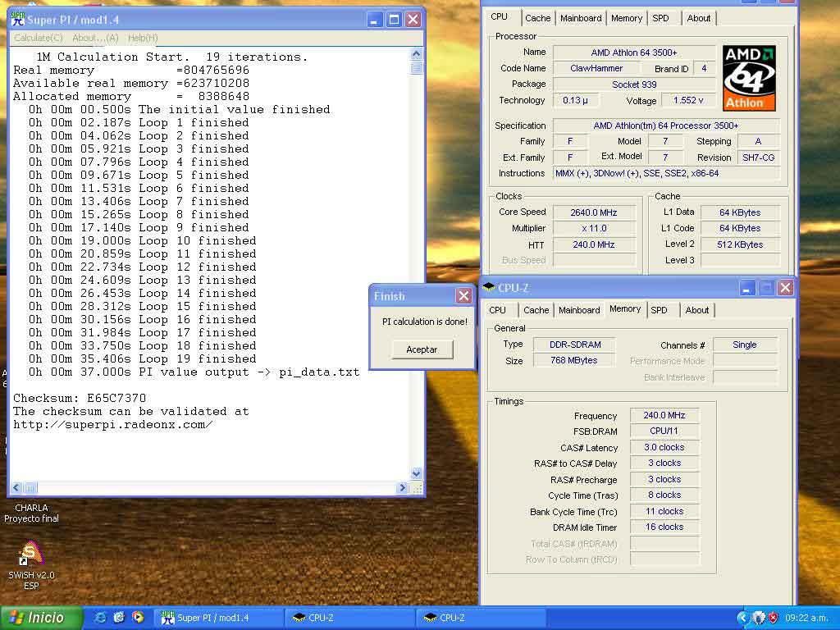This screenshot has height=630, width=840.
Task: Select the Cache tab in lower CPU-Z window
Action: pos(536,310)
